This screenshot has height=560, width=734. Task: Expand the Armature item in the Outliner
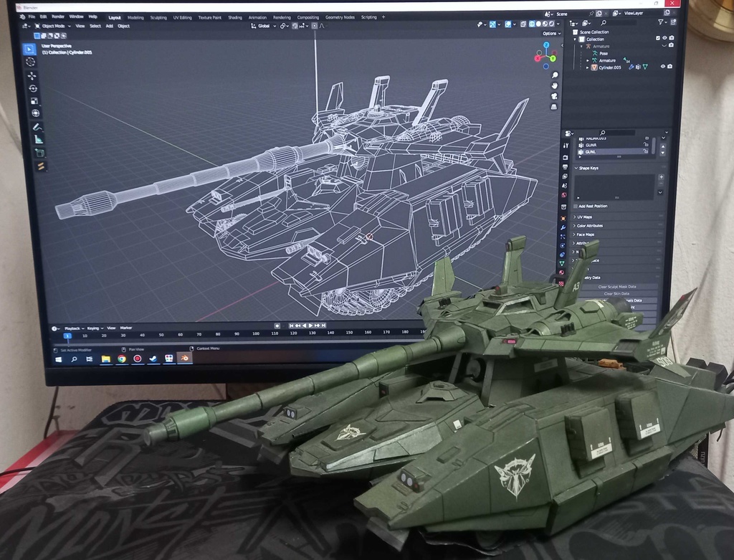coord(588,60)
